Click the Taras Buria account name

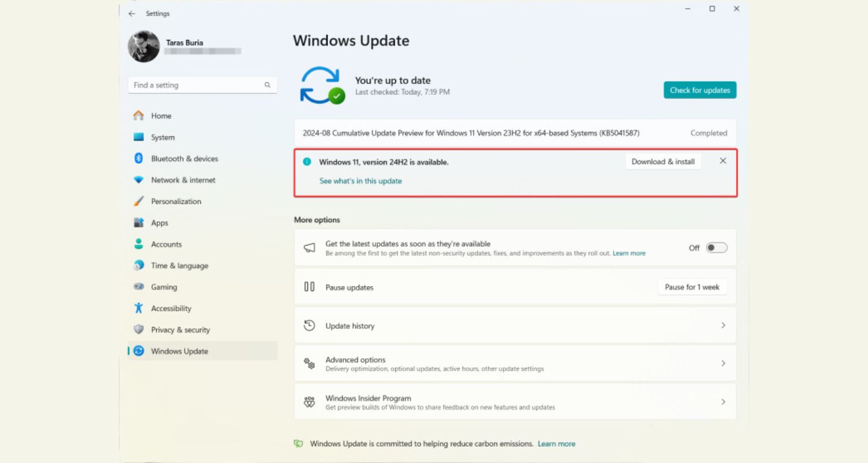point(185,43)
